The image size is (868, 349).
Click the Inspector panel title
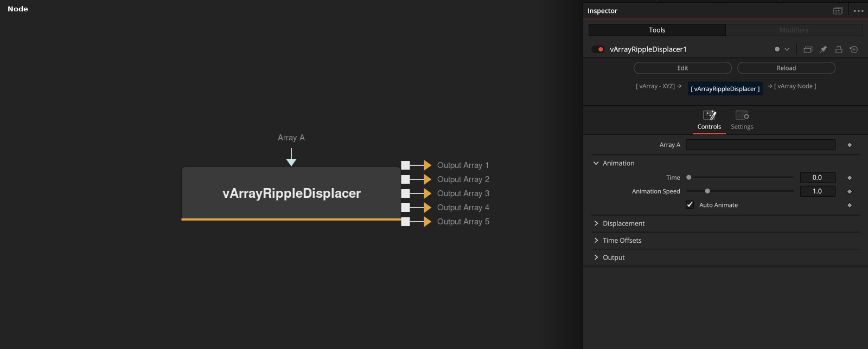pos(602,11)
